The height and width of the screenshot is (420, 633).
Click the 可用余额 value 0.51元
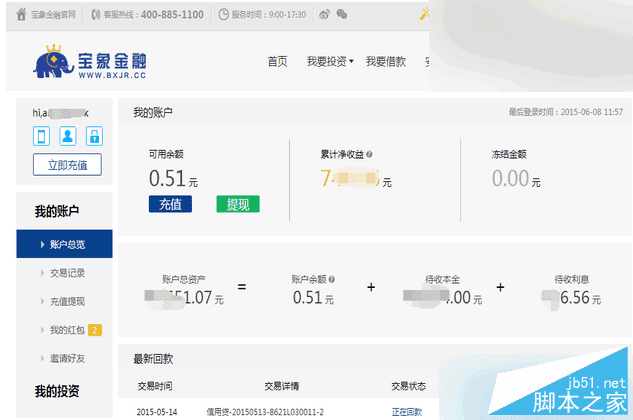click(x=173, y=178)
